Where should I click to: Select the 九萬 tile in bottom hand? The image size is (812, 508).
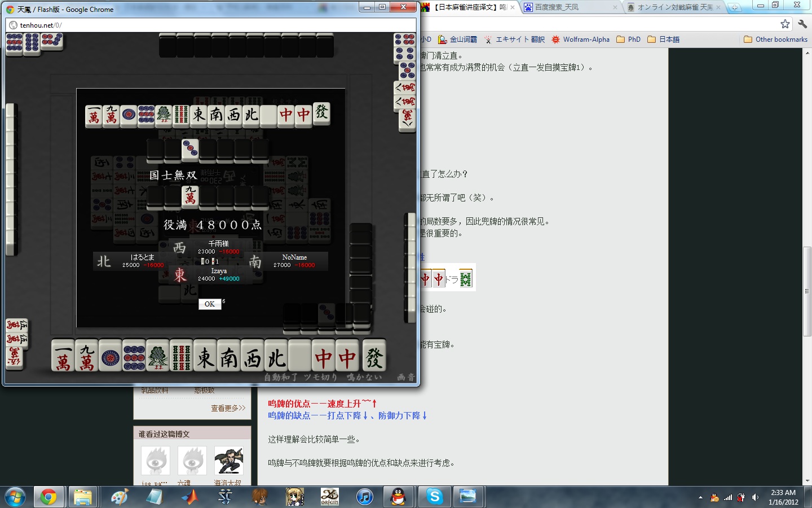point(87,356)
